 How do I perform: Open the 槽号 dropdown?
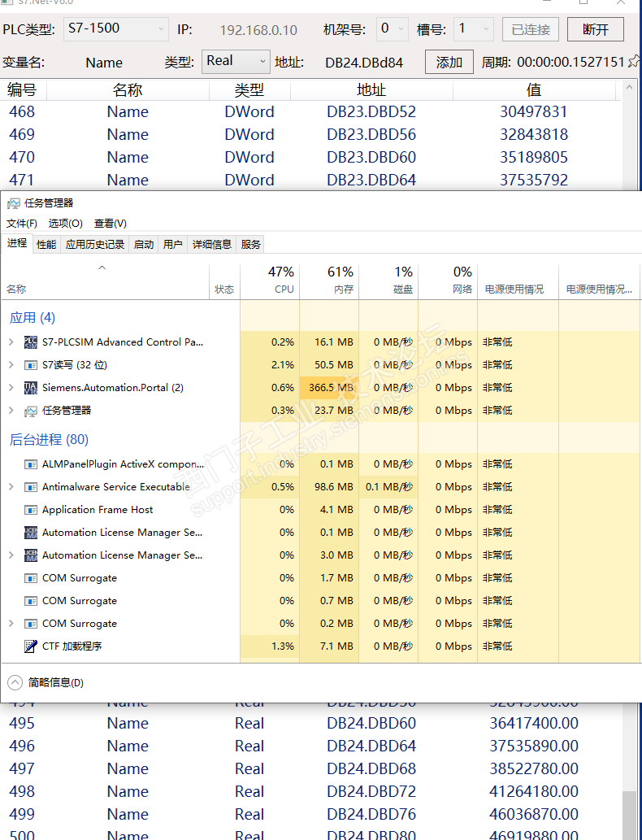[473, 29]
